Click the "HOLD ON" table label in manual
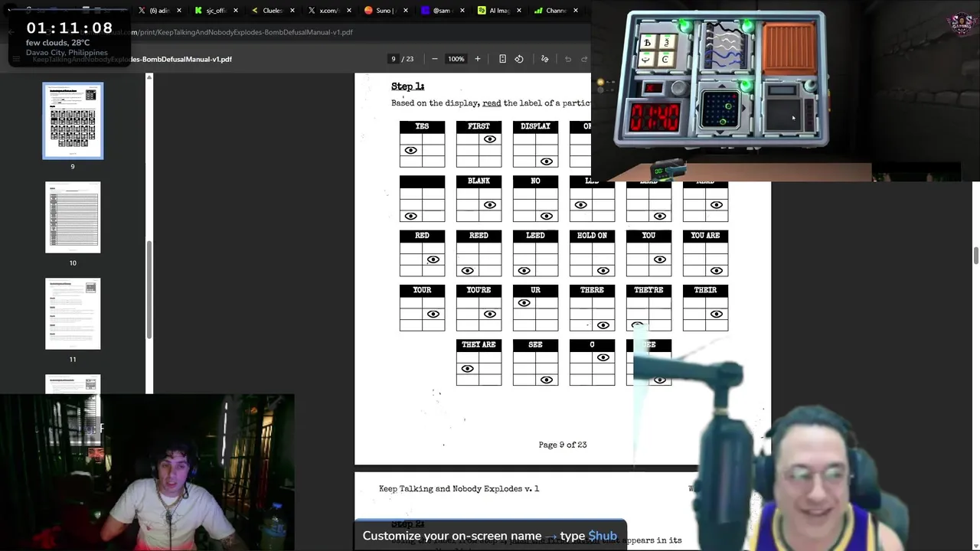The height and width of the screenshot is (551, 980). click(592, 236)
